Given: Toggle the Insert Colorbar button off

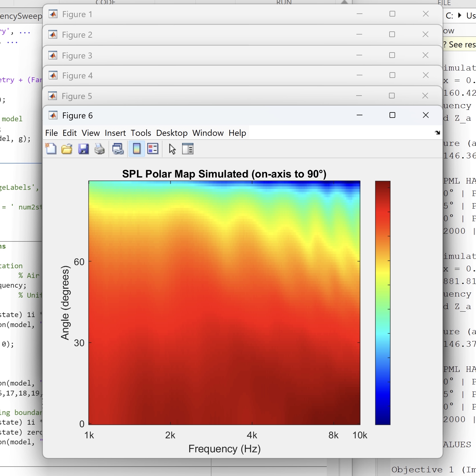Looking at the screenshot, I should (x=137, y=149).
